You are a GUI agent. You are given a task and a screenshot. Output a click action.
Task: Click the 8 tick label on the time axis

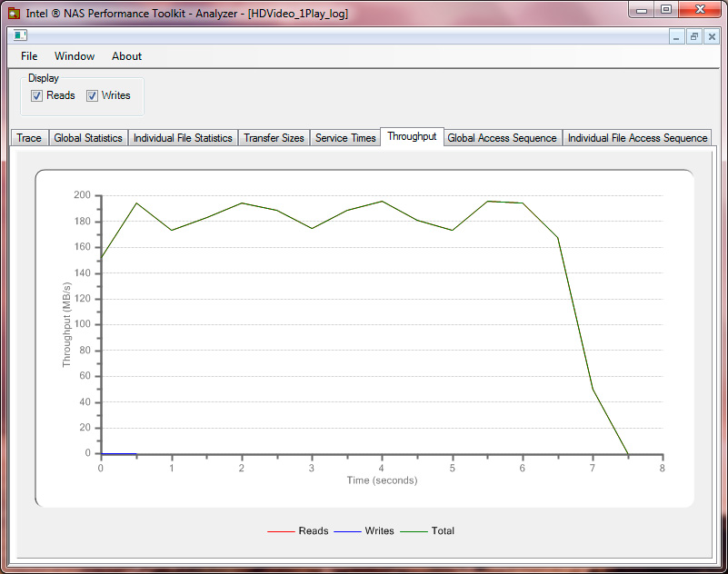tap(662, 468)
